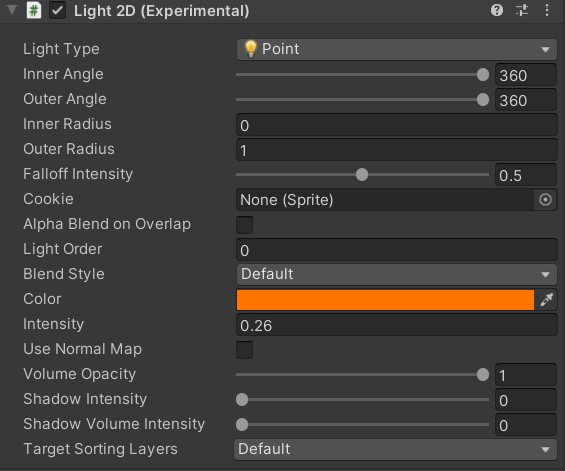Click the Shadow Intensity slider handle
Screen dimensions: 565x471
pos(242,400)
